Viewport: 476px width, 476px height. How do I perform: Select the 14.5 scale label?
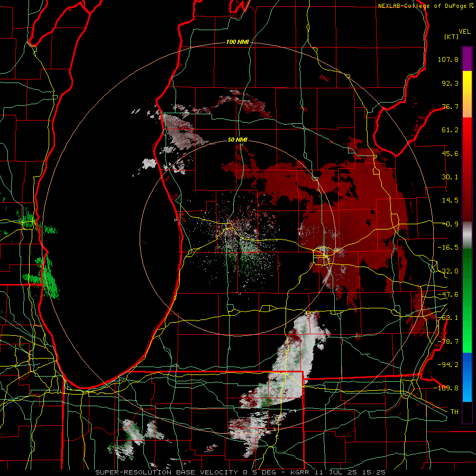[x=450, y=200]
